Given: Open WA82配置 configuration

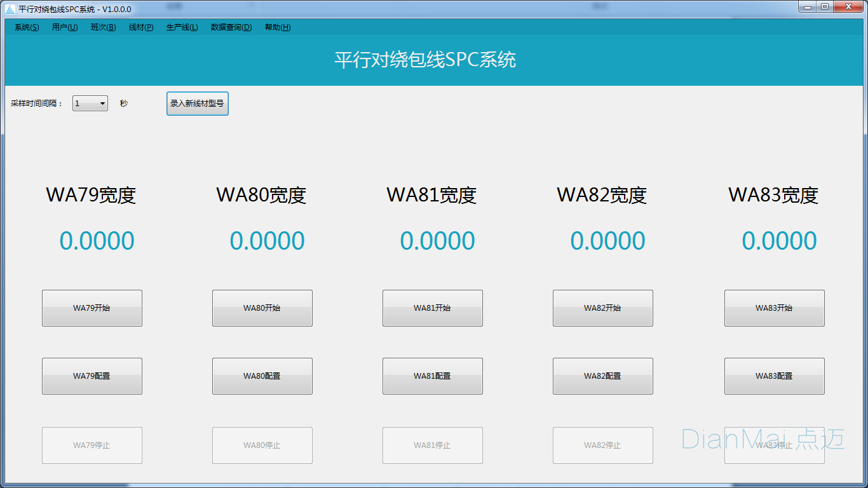Looking at the screenshot, I should pos(603,376).
